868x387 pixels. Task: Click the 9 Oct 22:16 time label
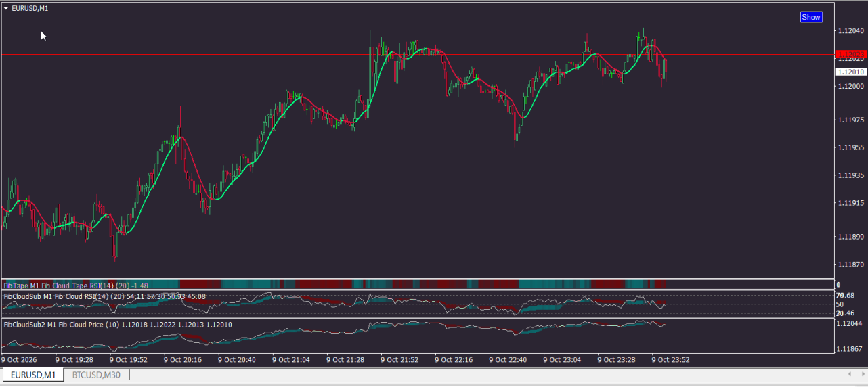[x=454, y=360]
